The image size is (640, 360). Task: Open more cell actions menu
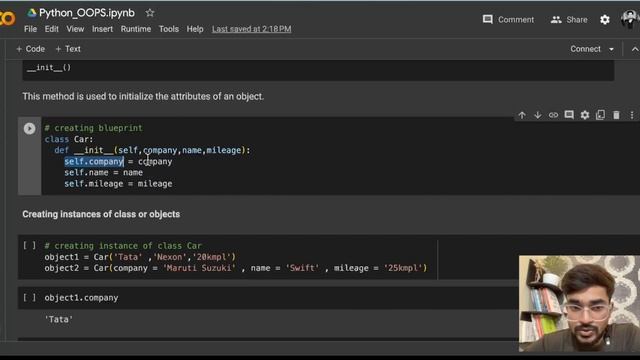[632, 115]
